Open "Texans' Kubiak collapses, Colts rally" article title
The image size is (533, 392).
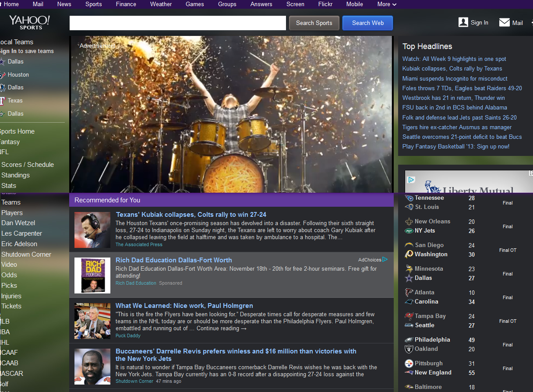(191, 215)
